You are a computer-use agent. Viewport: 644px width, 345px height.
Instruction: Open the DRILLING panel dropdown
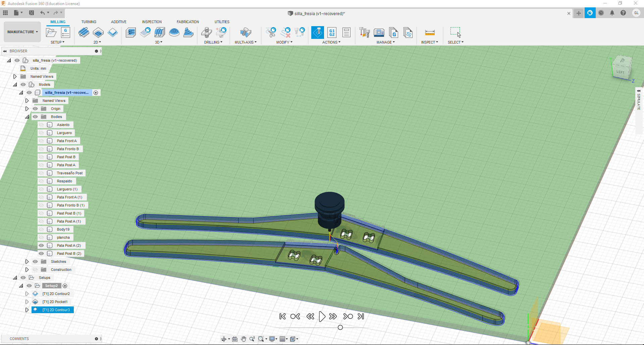click(213, 42)
